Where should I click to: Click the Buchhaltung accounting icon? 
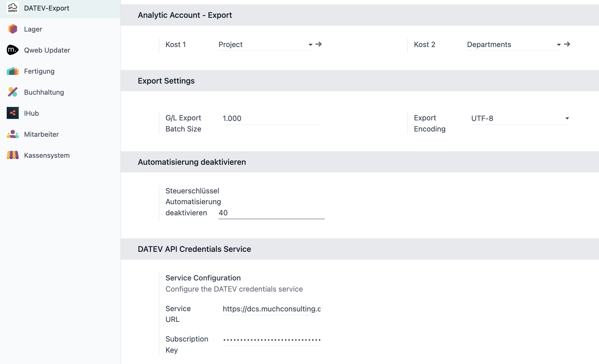point(12,92)
